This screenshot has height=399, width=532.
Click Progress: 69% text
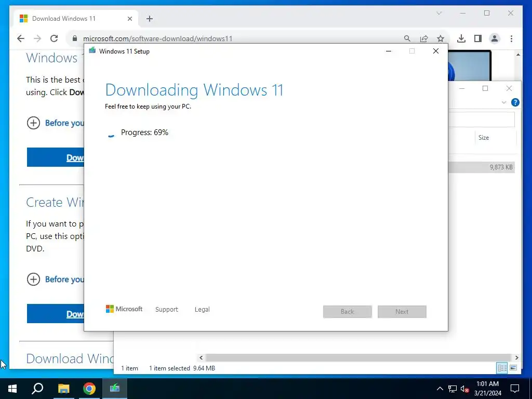pos(144,132)
